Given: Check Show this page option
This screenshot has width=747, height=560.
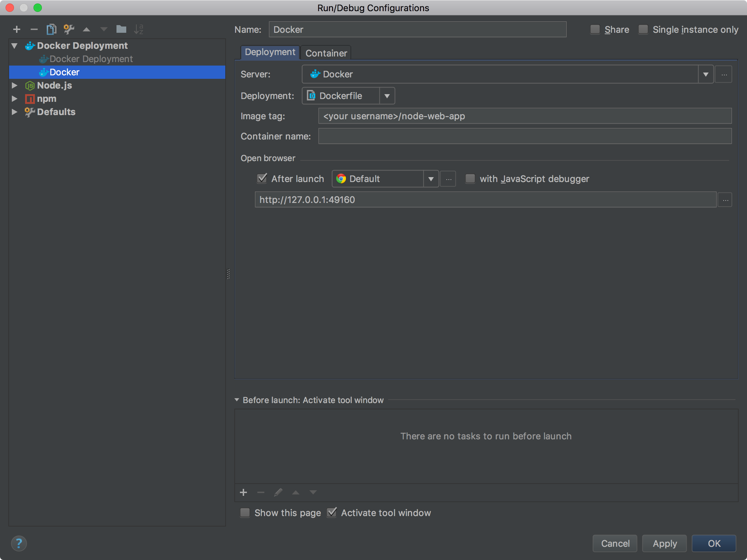Looking at the screenshot, I should click(x=245, y=513).
